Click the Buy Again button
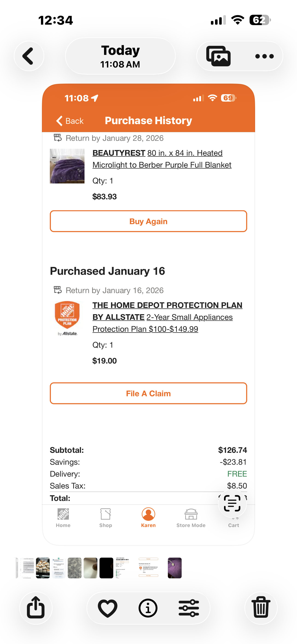This screenshot has height=644, width=297. pos(148,221)
